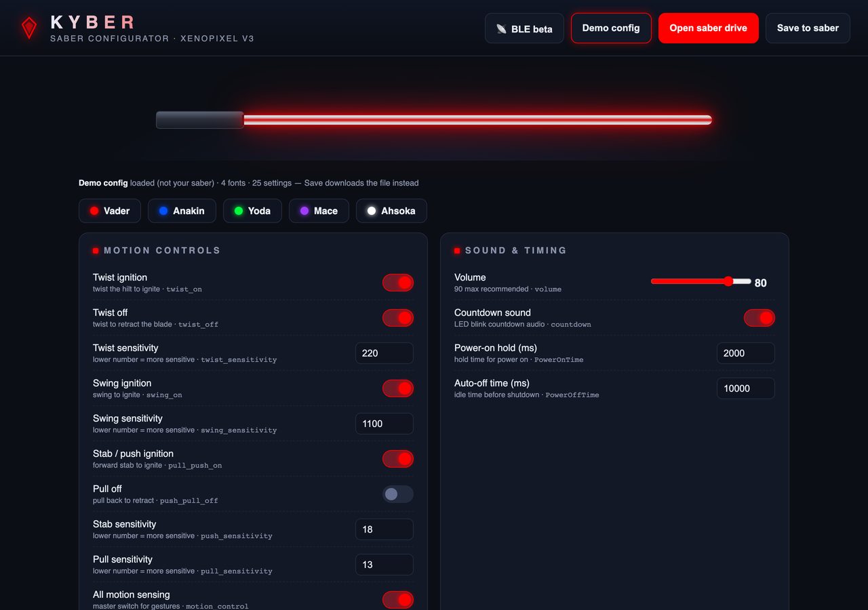Viewport: 868px width, 610px height.
Task: Disable the Twist ignition toggle
Action: (398, 283)
